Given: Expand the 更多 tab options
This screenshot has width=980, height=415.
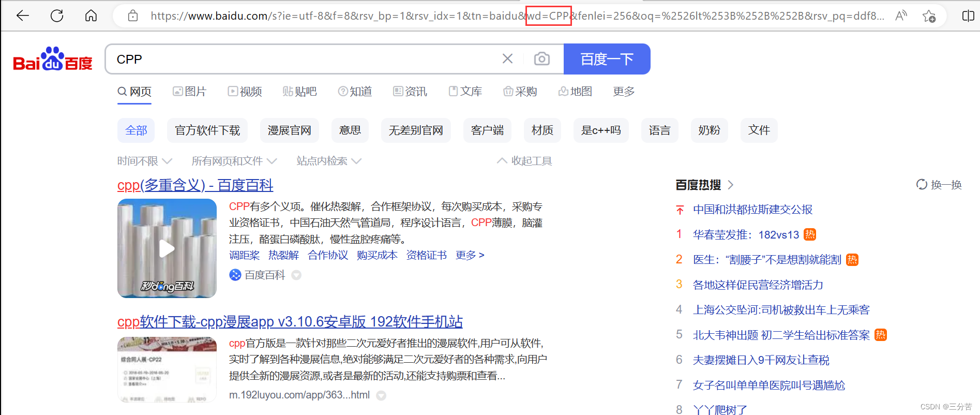Looking at the screenshot, I should (624, 92).
